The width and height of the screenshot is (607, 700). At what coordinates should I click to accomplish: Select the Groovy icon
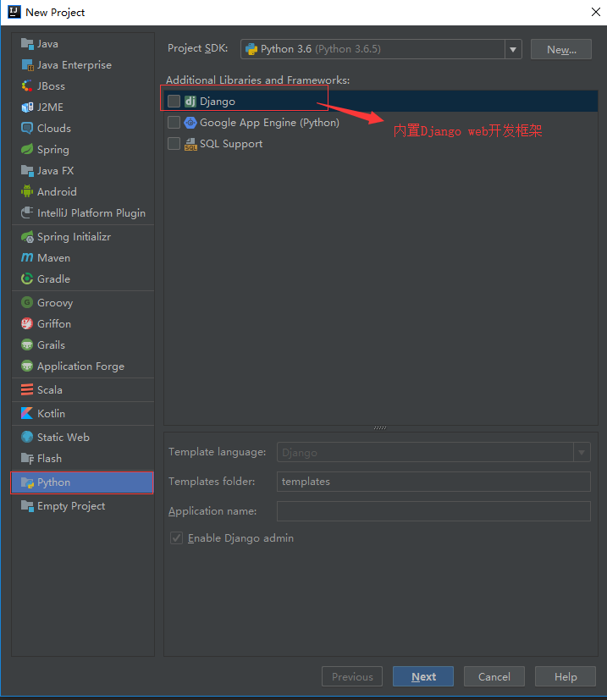tap(27, 303)
